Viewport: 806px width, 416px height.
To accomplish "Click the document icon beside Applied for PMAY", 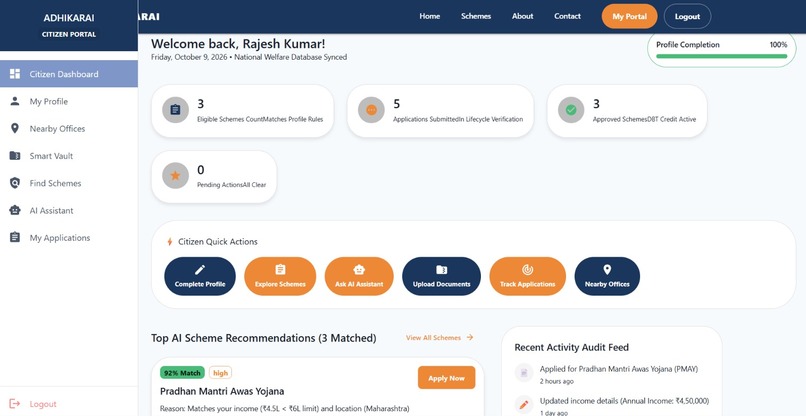I will [x=524, y=373].
